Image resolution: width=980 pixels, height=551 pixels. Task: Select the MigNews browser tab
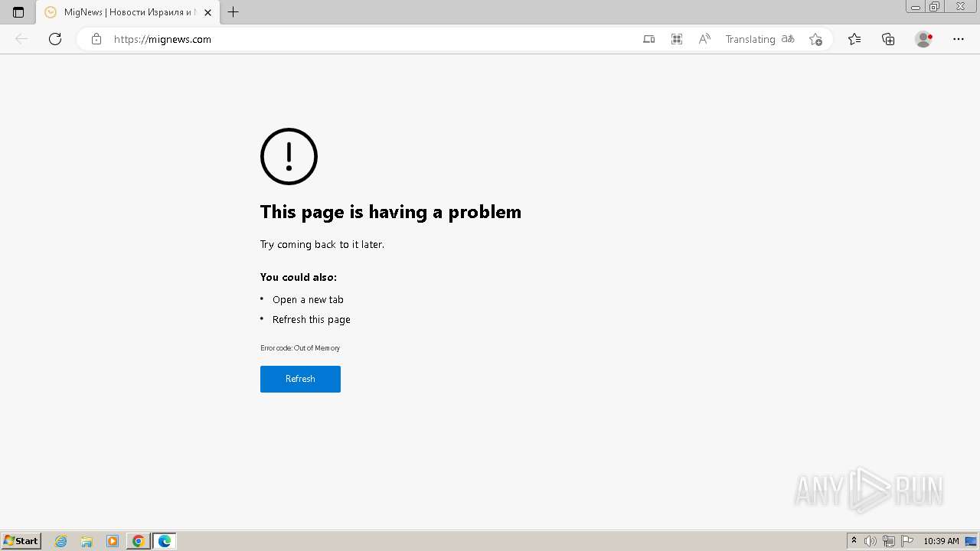pos(128,12)
